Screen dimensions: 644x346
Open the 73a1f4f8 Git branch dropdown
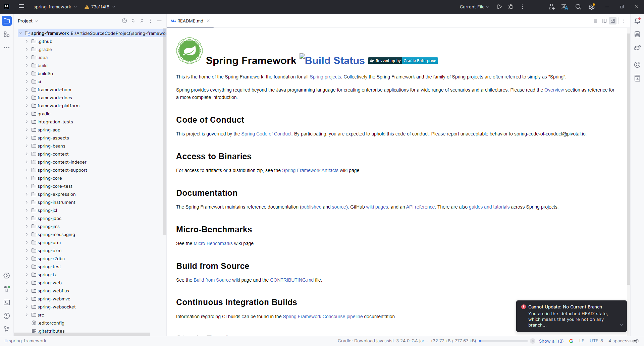(x=100, y=7)
